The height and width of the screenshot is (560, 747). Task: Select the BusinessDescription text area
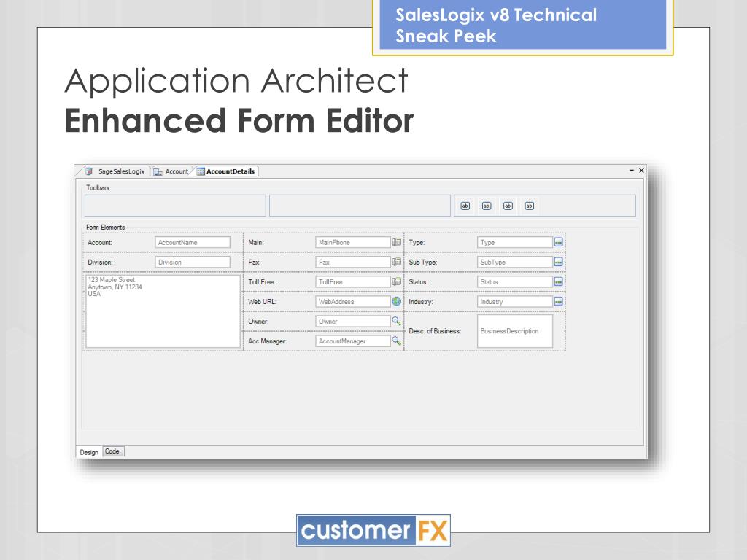(x=515, y=331)
